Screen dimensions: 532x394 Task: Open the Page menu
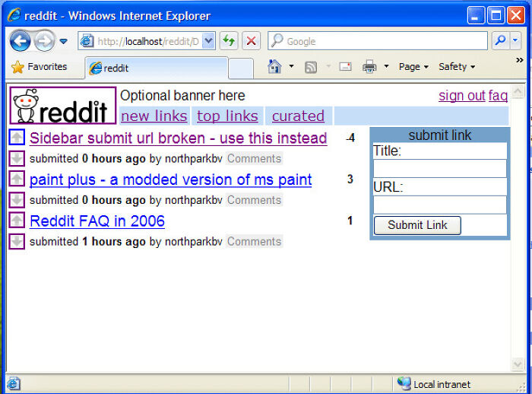tap(413, 67)
